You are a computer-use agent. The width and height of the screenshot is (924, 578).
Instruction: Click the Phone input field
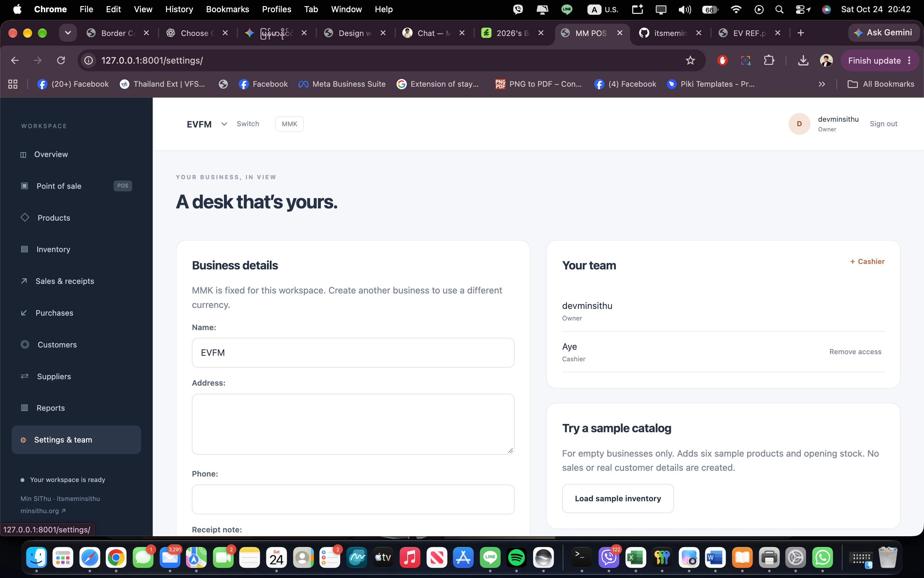click(353, 499)
